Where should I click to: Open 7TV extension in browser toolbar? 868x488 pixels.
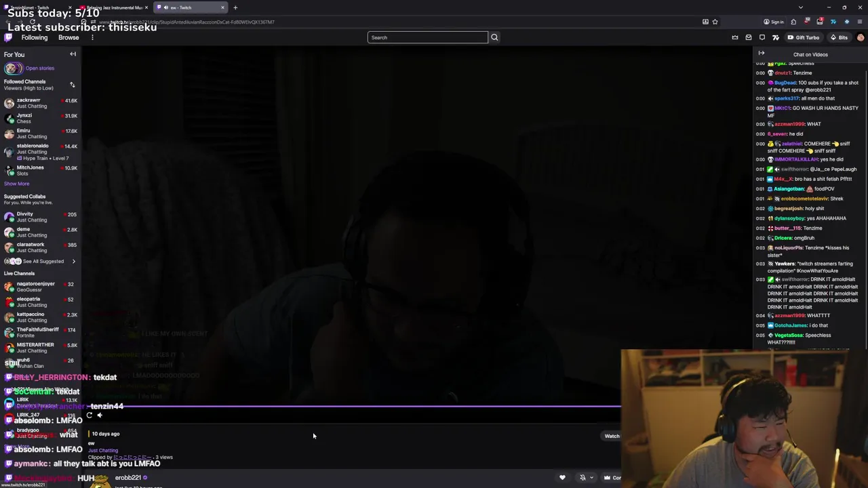point(833,22)
